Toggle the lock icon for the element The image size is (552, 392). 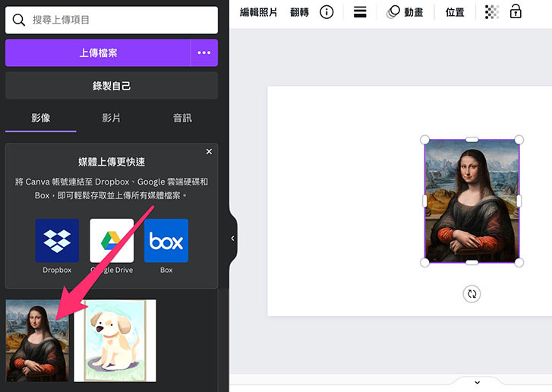tap(516, 11)
